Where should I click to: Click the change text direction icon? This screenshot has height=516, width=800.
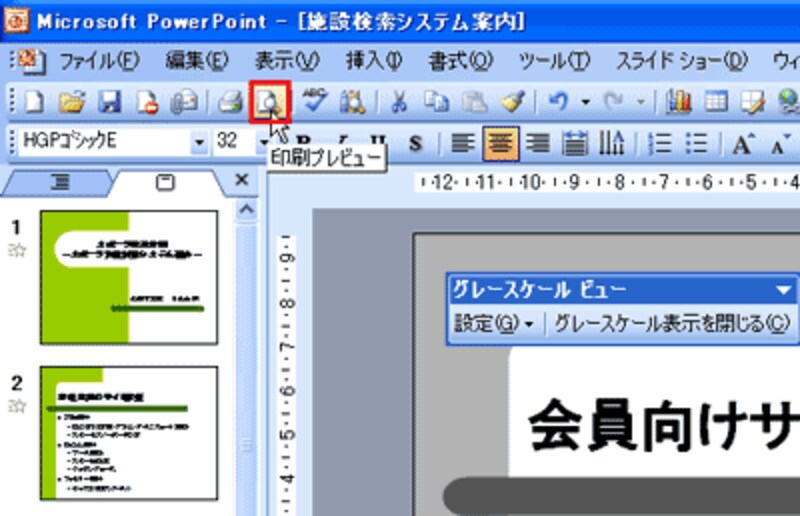pyautogui.click(x=612, y=143)
